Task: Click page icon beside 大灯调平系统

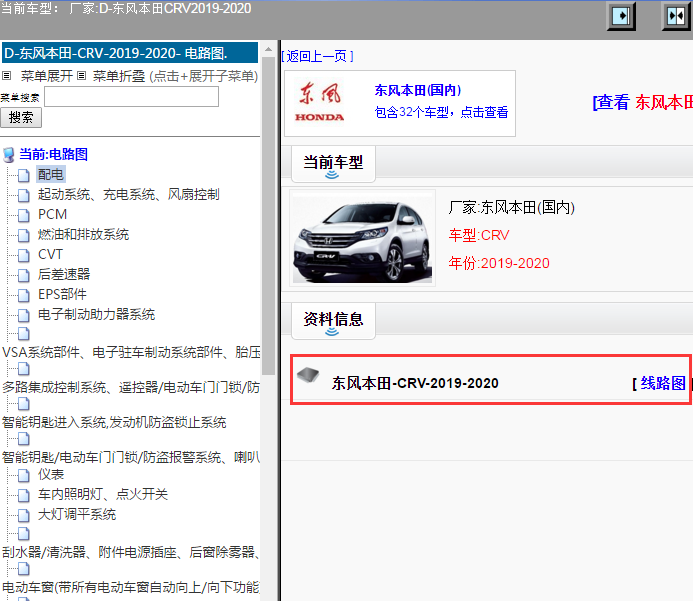Action: pyautogui.click(x=24, y=515)
